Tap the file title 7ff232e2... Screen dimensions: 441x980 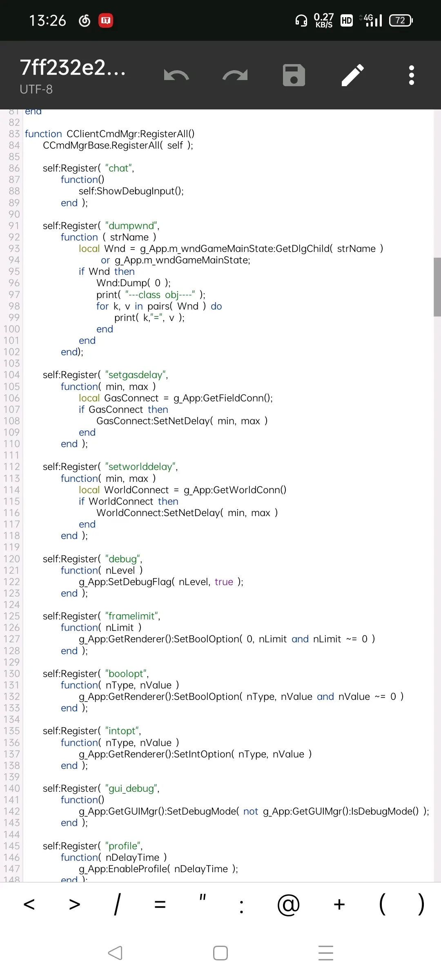pos(73,67)
